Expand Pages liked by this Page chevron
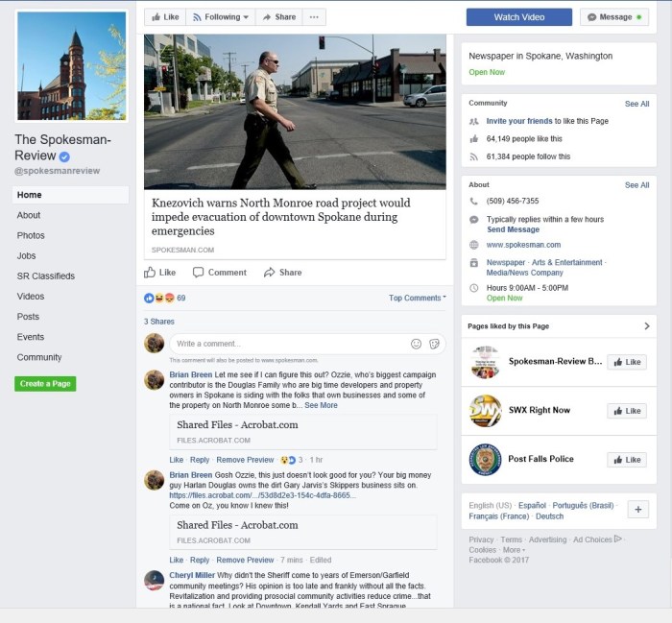 click(647, 326)
